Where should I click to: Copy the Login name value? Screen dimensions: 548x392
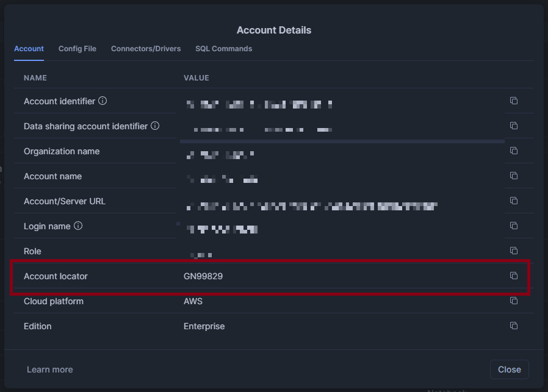pyautogui.click(x=514, y=225)
